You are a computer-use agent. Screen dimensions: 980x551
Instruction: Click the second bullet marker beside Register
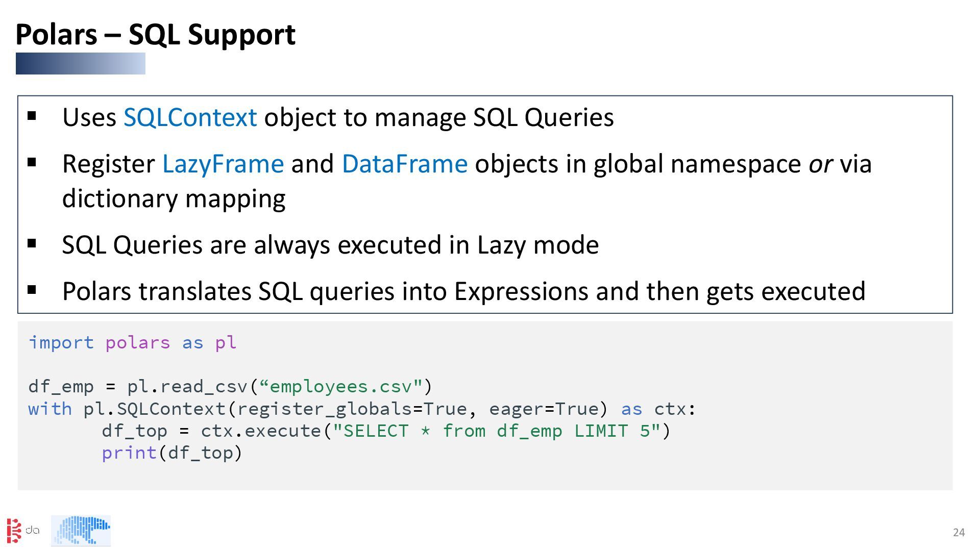(32, 162)
